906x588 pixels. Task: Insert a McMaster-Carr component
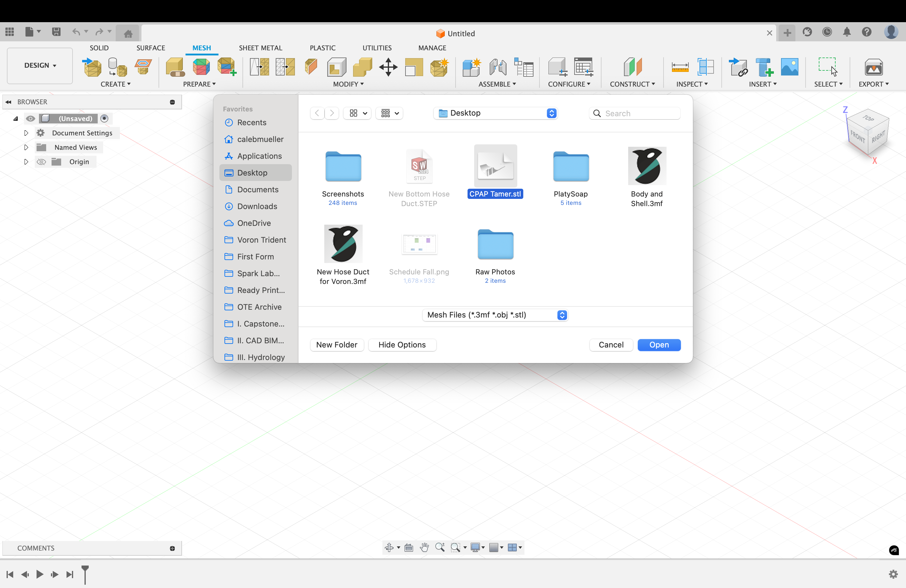[x=764, y=67]
